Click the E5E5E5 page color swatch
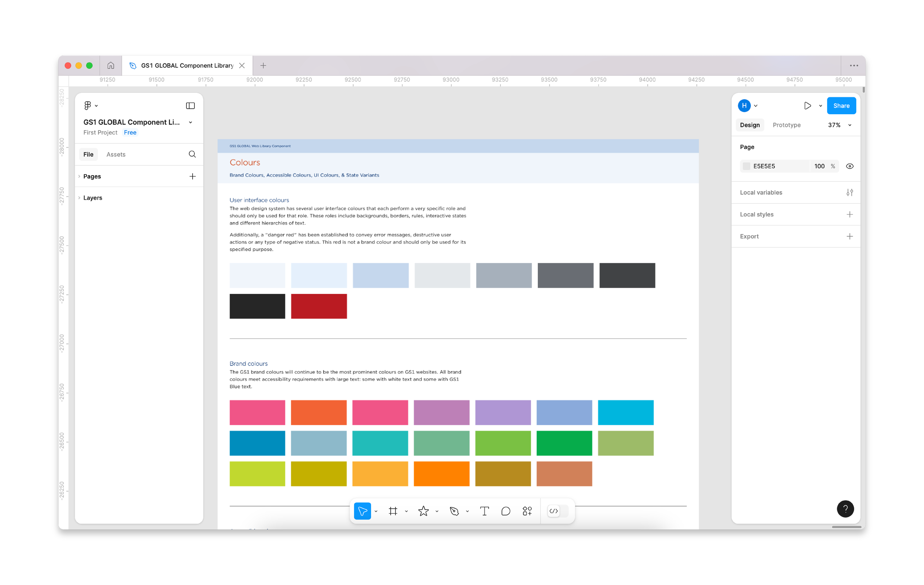This screenshot has width=924, height=585. [x=746, y=166]
